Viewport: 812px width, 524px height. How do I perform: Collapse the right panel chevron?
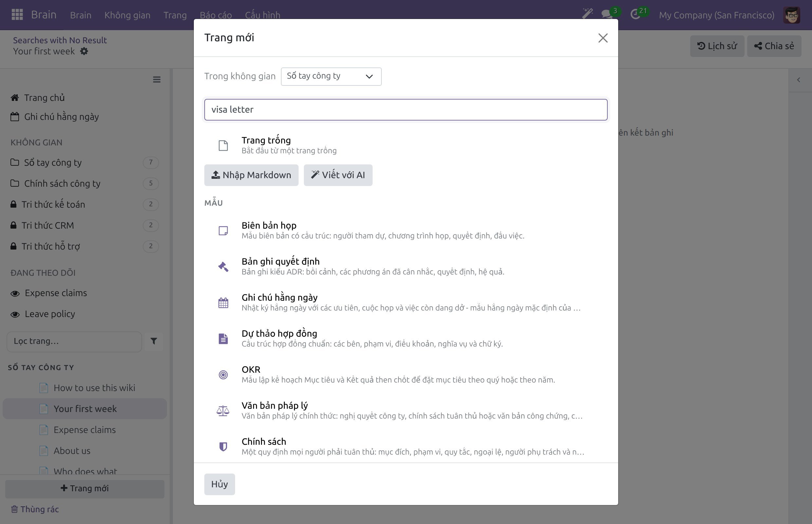798,80
